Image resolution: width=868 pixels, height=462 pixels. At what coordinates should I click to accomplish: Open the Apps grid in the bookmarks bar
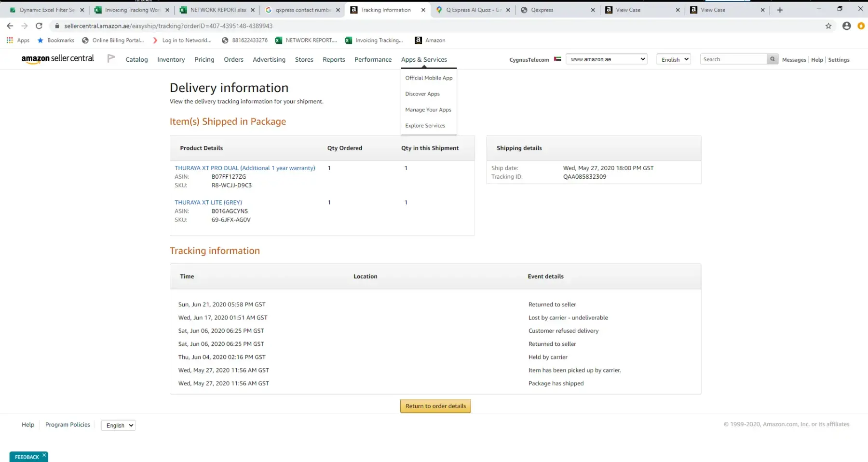[x=18, y=40]
